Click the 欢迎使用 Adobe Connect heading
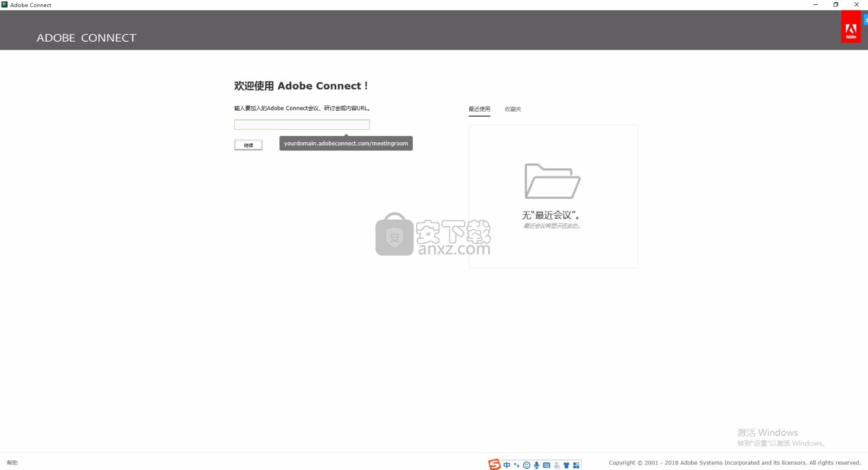Screen dimensions: 868x470 click(301, 86)
